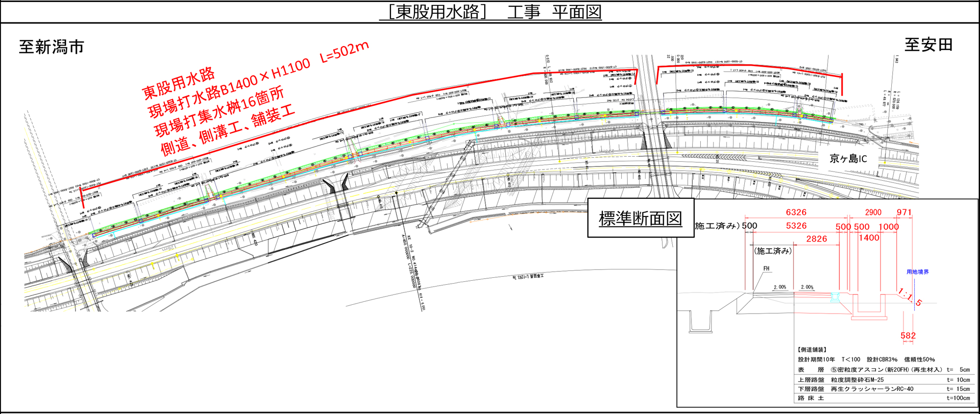This screenshot has height=414, width=980.
Task: Select the blue 用地境界 label
Action: [x=917, y=272]
